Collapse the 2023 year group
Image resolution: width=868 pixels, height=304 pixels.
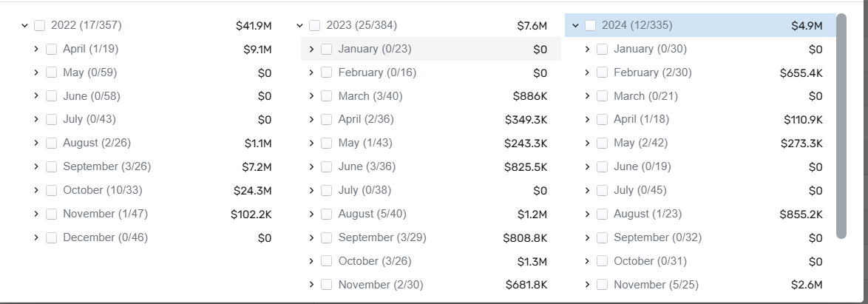click(x=299, y=26)
